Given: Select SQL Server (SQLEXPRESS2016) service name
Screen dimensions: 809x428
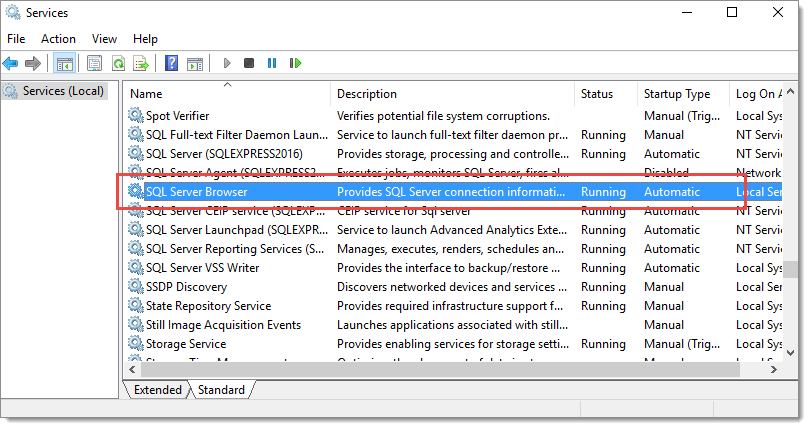Looking at the screenshot, I should click(x=224, y=154).
